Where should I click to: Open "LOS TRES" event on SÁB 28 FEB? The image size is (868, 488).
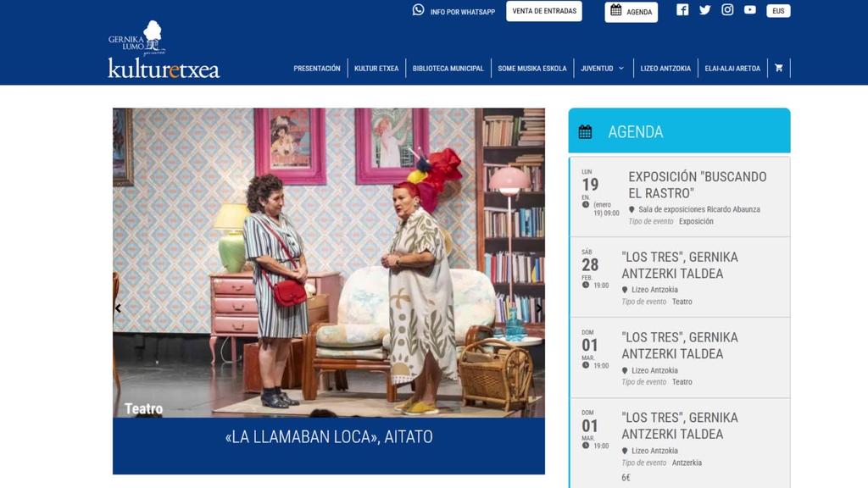[x=680, y=265]
